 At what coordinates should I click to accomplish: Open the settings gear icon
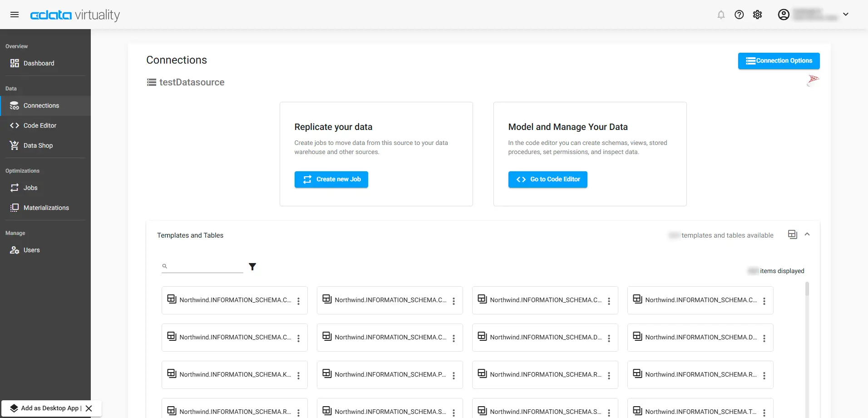coord(757,15)
